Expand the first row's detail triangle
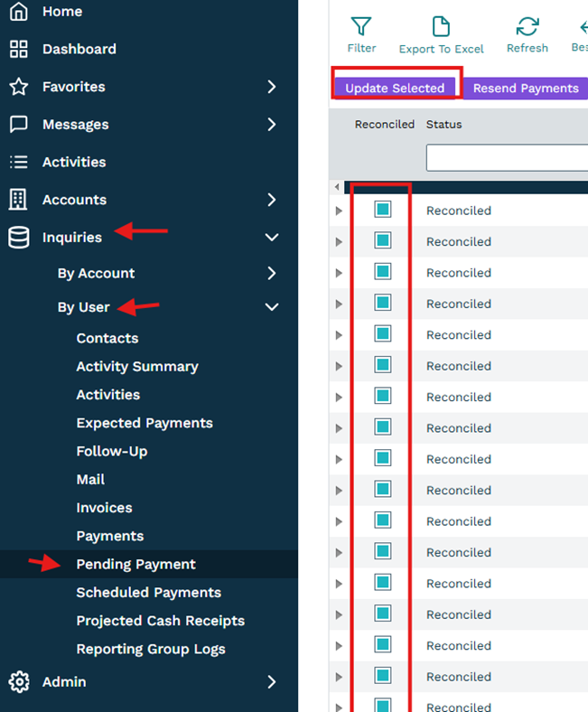Viewport: 588px width, 712px height. click(x=340, y=211)
